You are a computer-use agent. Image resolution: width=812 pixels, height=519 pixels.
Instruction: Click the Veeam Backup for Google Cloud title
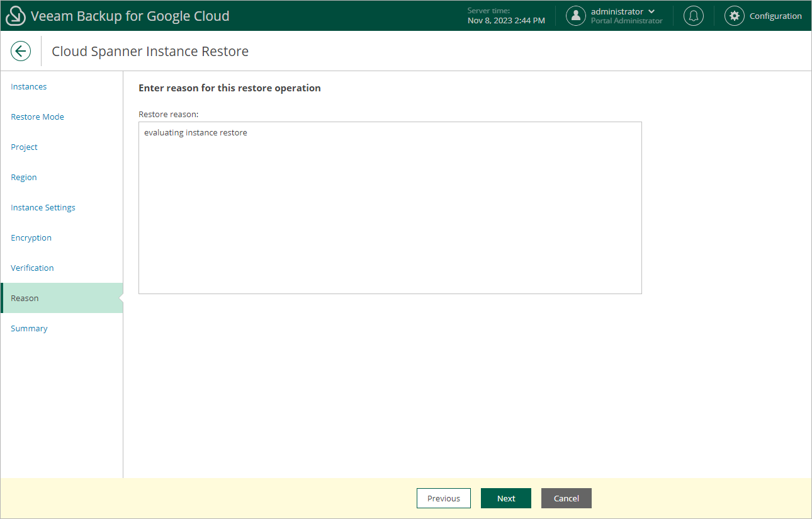[x=130, y=16]
